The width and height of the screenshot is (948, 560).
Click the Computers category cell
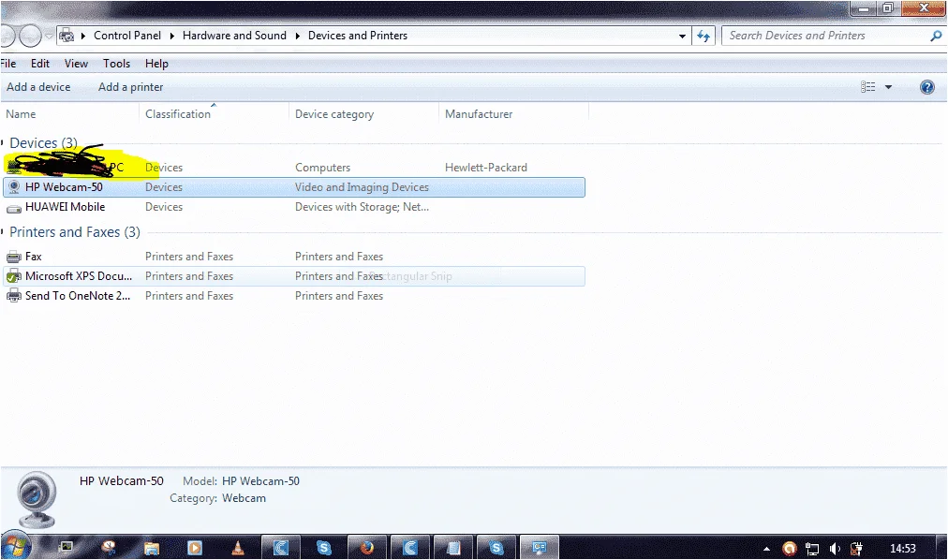322,168
